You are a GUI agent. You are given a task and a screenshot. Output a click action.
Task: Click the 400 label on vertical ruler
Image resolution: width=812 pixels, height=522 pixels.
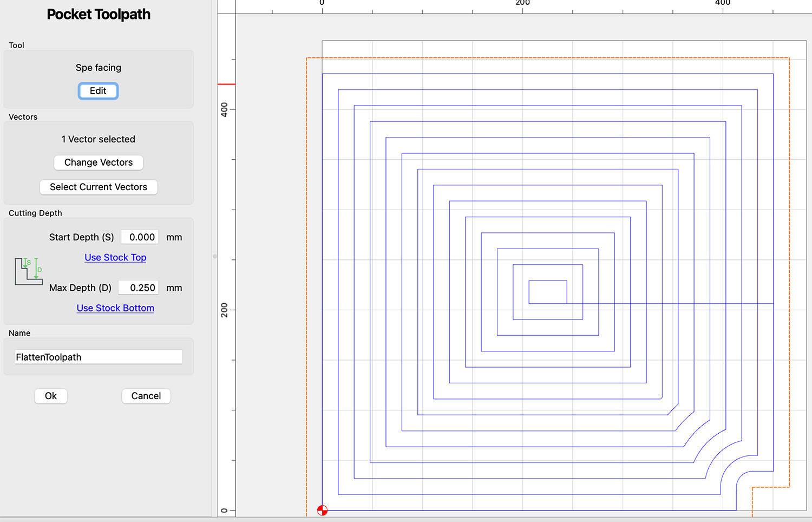coord(224,110)
